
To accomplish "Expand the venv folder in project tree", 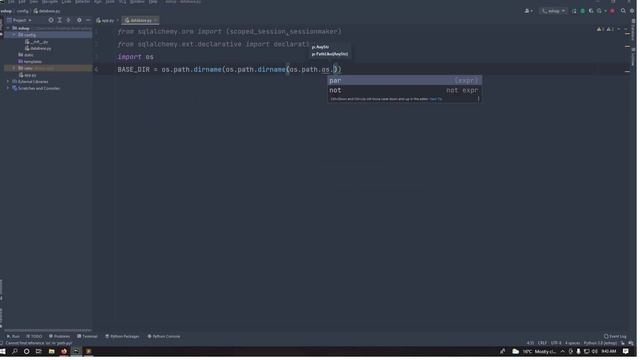I will click(x=14, y=68).
